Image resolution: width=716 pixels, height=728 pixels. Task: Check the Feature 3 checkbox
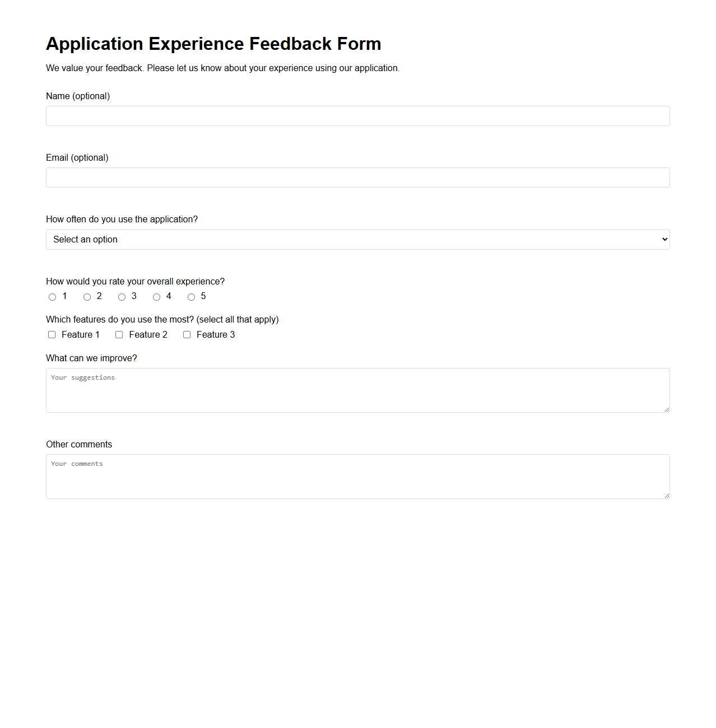coord(187,334)
